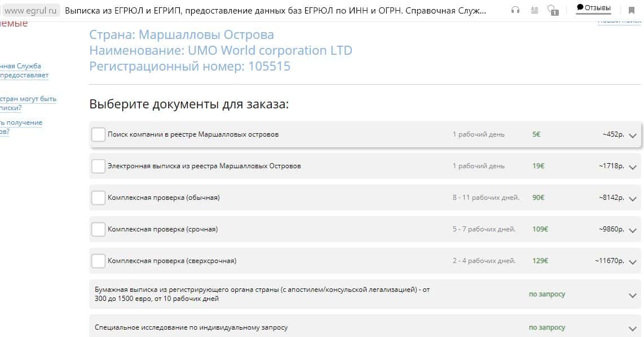Click the 5€ price
Viewport: 644px width, 337px height.
coord(536,134)
